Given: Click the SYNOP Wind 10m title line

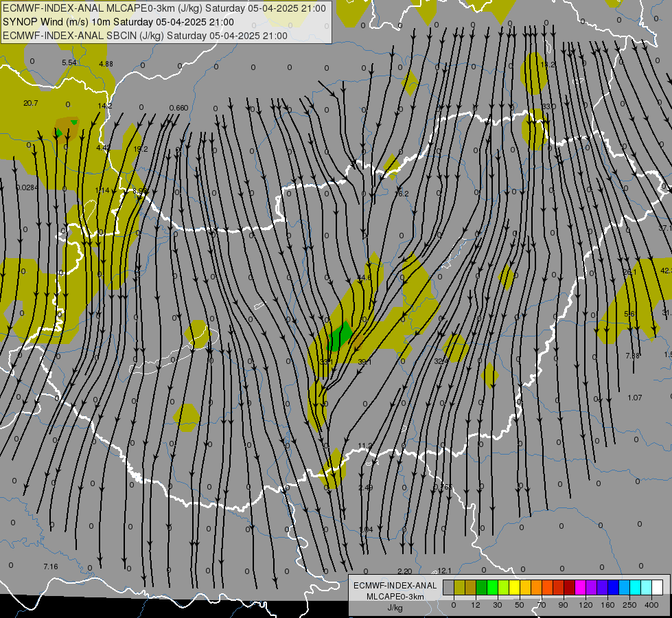Looking at the screenshot, I should pos(118,22).
